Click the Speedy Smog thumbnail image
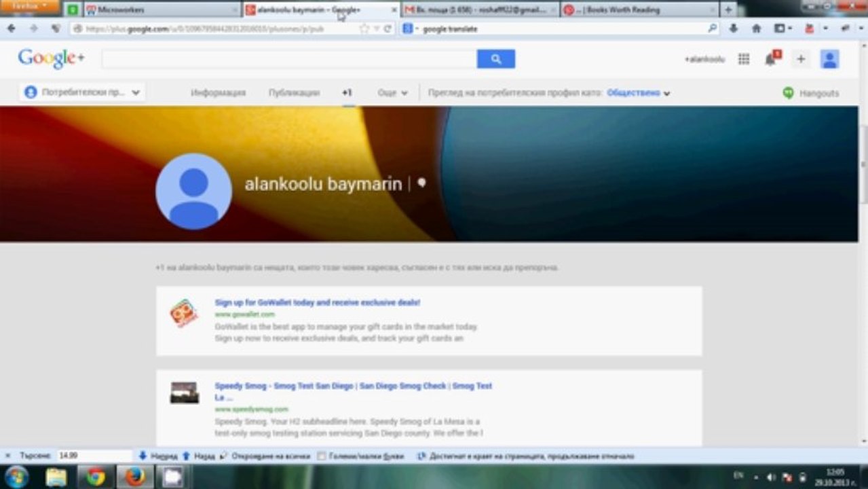This screenshot has width=868, height=489. coord(184,393)
